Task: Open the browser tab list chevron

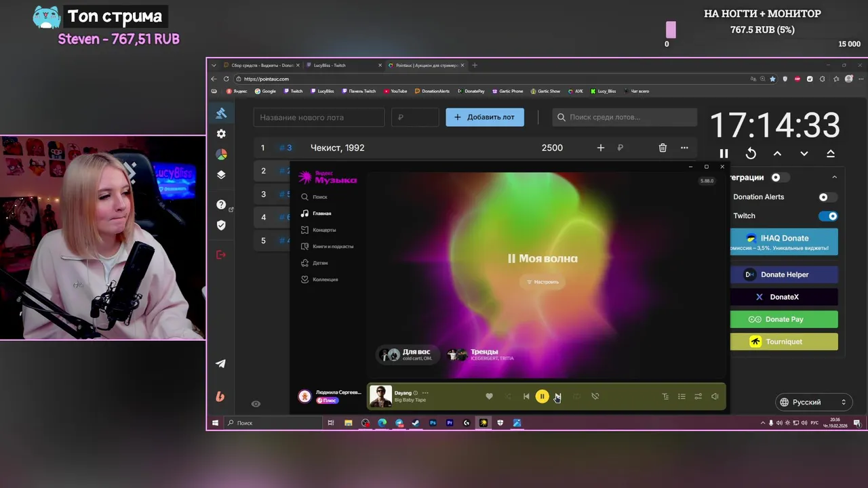Action: (x=214, y=66)
